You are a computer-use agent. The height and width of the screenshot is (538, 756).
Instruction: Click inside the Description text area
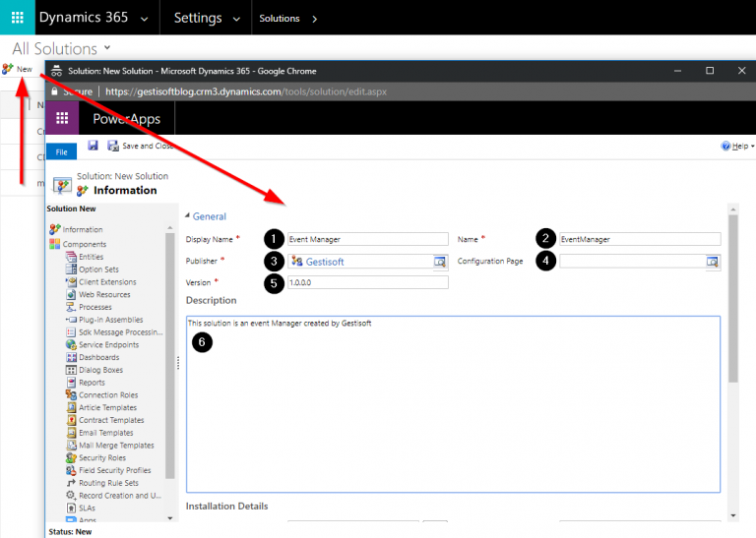tap(453, 404)
